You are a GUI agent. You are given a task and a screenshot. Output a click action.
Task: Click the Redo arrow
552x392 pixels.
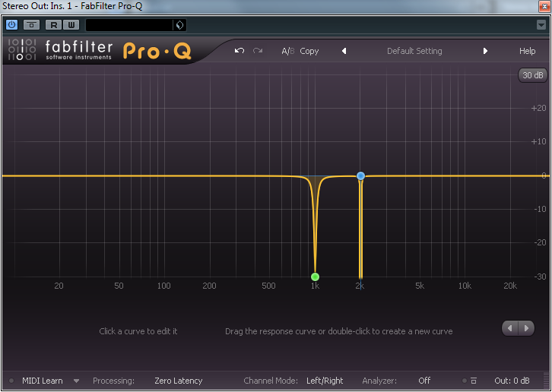click(x=258, y=51)
